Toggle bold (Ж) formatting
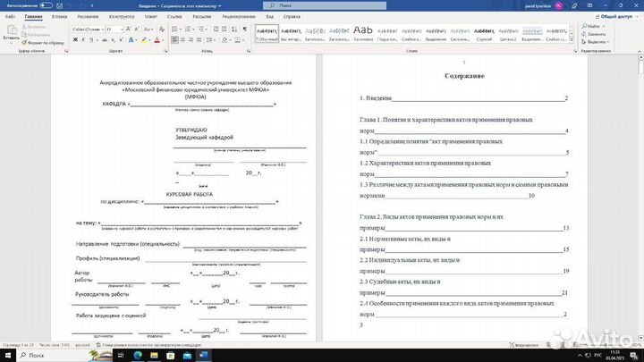The height and width of the screenshot is (362, 644). pyautogui.click(x=75, y=40)
